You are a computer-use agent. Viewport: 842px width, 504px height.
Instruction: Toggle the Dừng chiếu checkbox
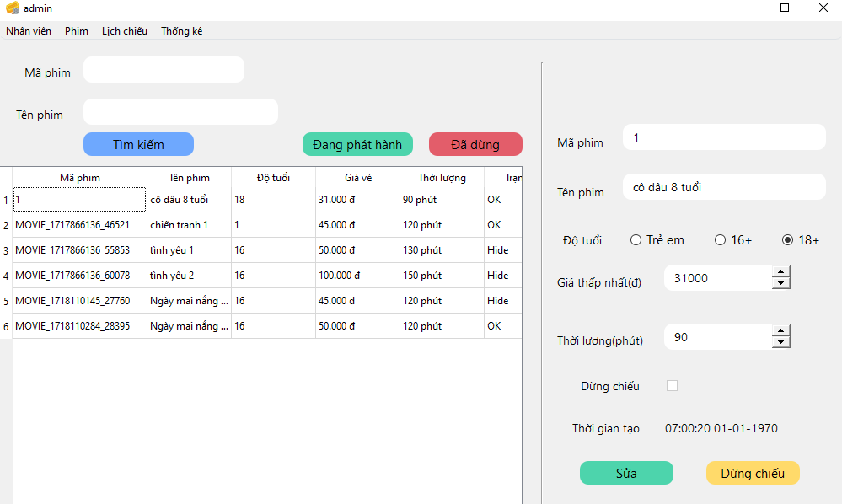(672, 385)
